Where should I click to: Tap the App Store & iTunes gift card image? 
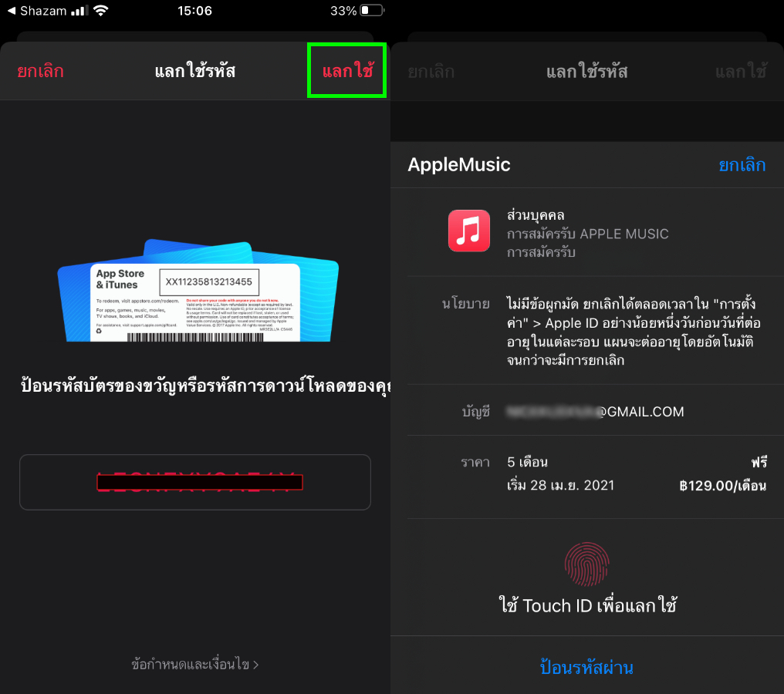tap(198, 291)
